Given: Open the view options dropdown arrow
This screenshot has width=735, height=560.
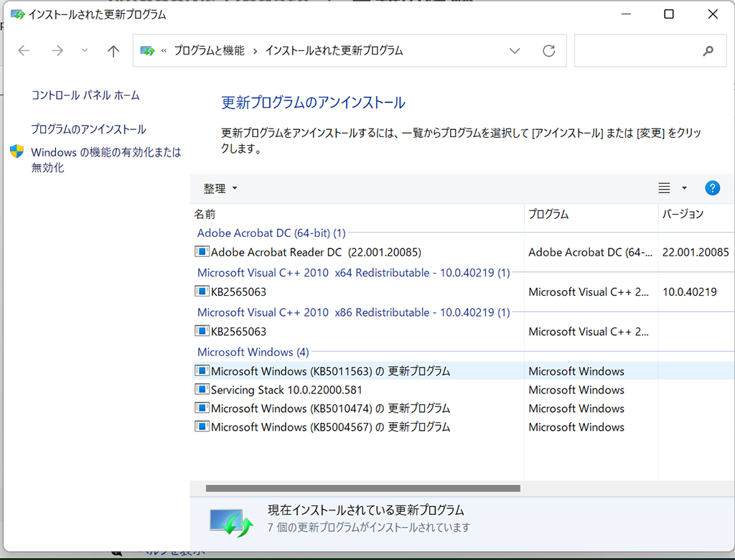Looking at the screenshot, I should pyautogui.click(x=683, y=187).
